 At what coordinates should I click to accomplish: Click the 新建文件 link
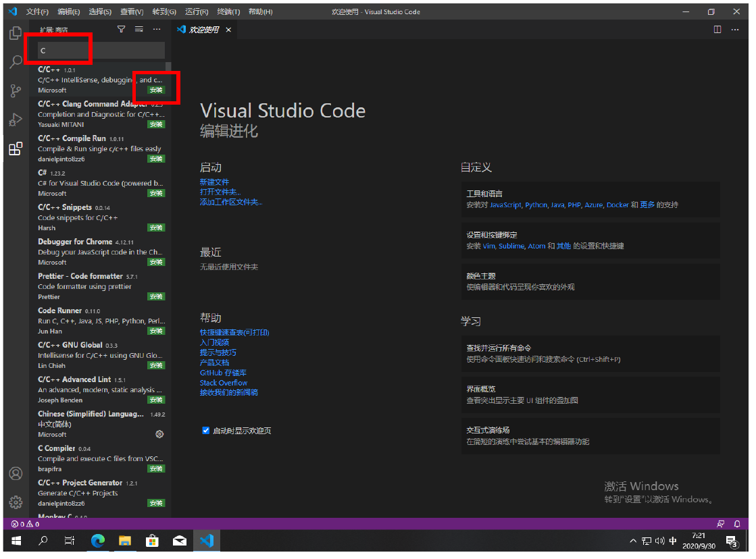[214, 182]
